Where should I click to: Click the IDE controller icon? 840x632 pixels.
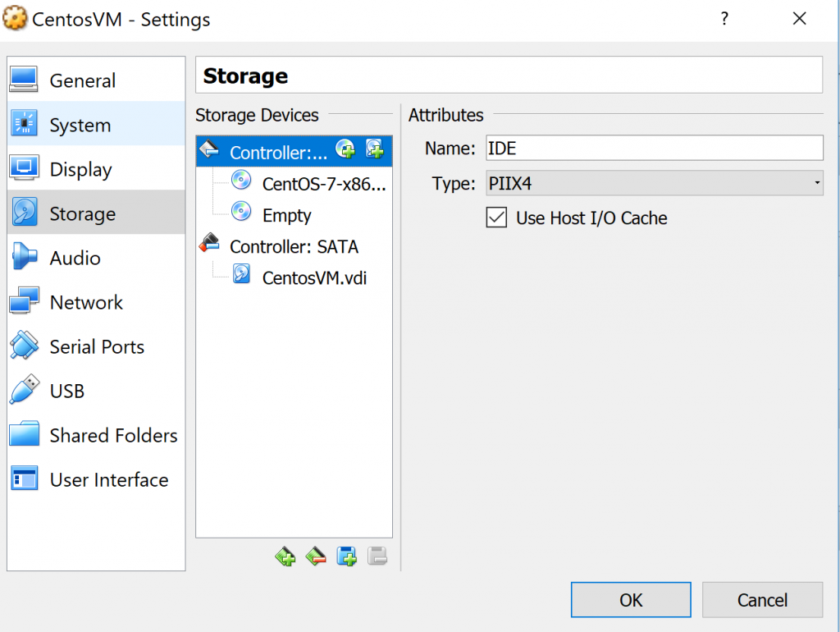[x=209, y=149]
